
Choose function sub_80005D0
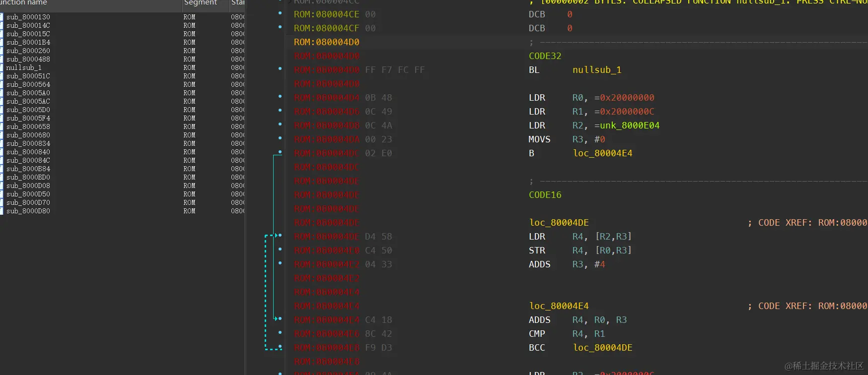pos(28,110)
